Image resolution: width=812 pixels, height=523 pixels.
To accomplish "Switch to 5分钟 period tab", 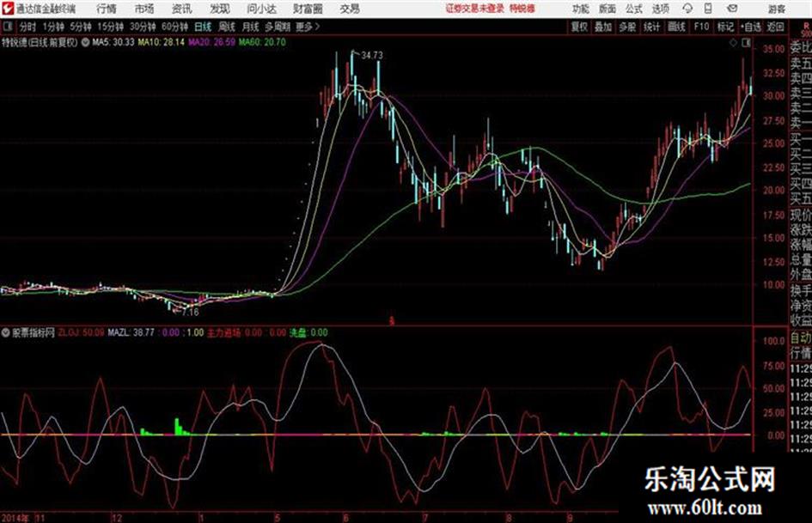I will point(81,27).
